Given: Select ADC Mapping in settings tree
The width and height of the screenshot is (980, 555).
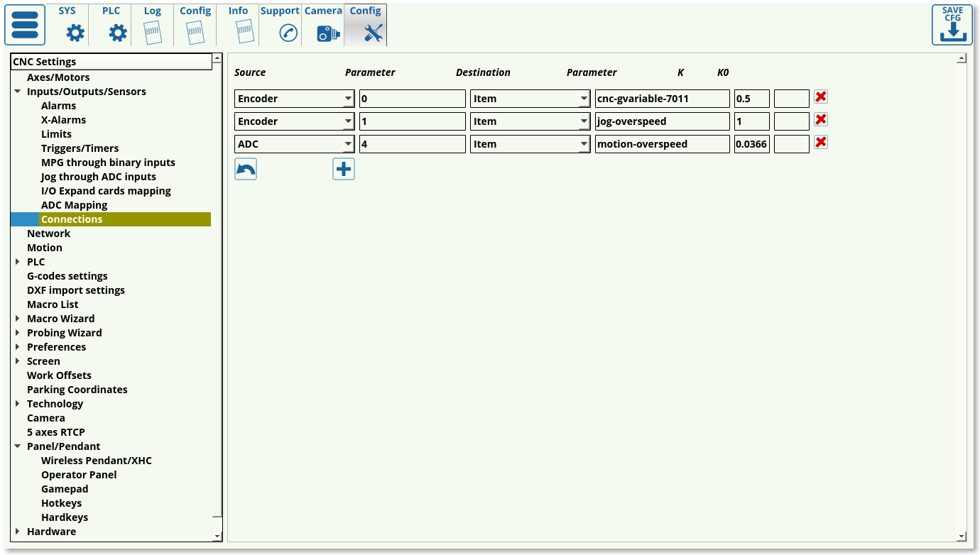Looking at the screenshot, I should pos(74,205).
